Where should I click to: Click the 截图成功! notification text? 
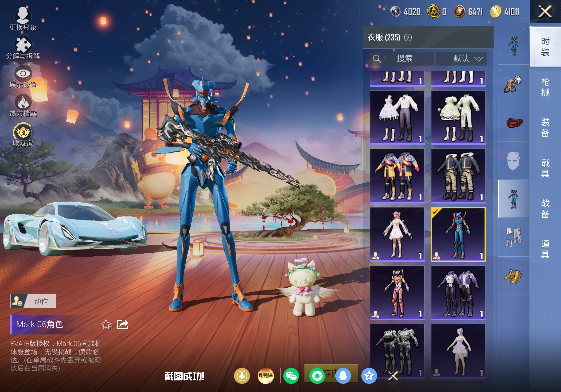click(184, 376)
